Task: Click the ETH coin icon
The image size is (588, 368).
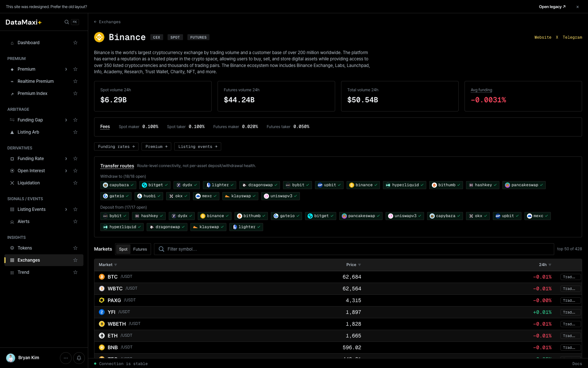Action: (102, 336)
